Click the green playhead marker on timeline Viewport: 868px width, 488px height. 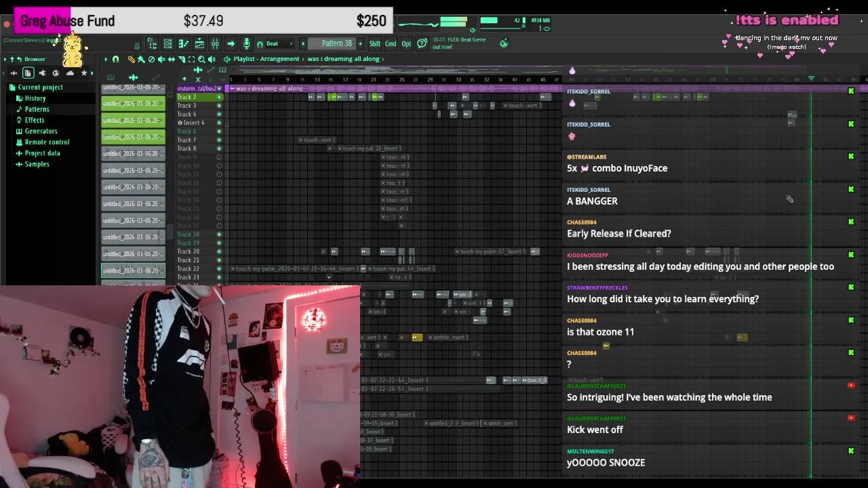click(811, 79)
